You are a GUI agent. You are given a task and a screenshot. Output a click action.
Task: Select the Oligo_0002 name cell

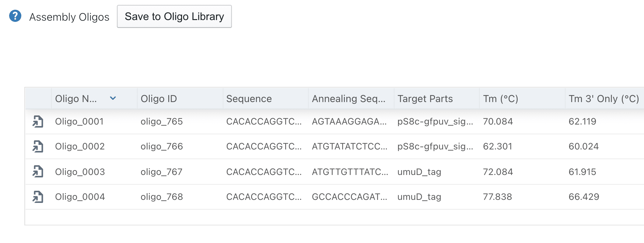click(x=80, y=146)
